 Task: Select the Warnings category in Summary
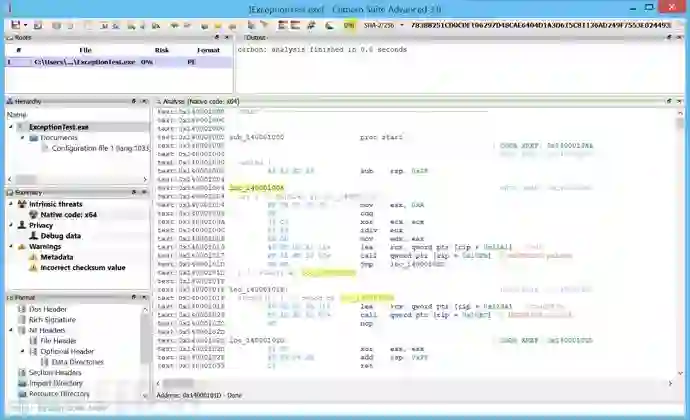pos(45,247)
